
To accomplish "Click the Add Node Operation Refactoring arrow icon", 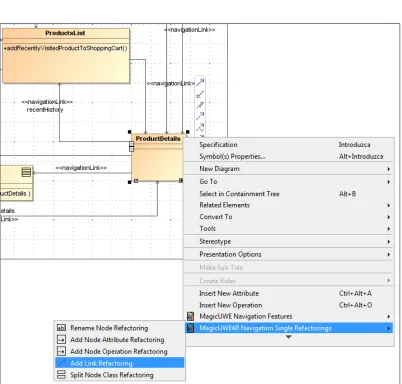I will click(61, 351).
